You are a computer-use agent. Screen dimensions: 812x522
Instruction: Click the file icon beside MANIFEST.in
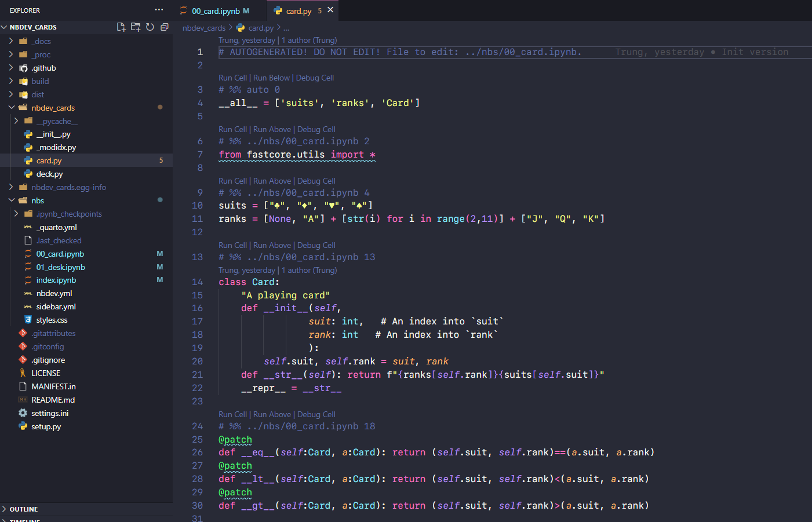(23, 386)
